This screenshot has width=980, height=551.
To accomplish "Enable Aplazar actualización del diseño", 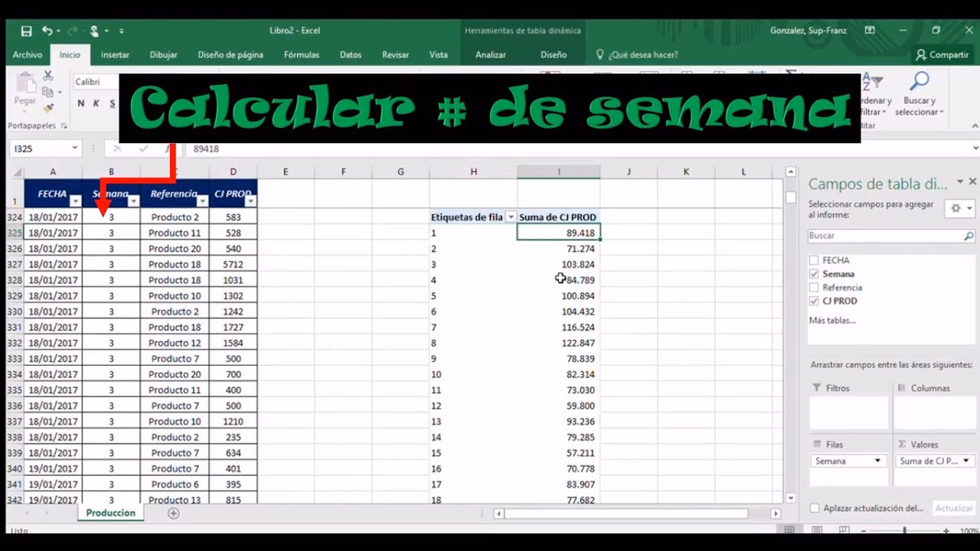I will [814, 507].
